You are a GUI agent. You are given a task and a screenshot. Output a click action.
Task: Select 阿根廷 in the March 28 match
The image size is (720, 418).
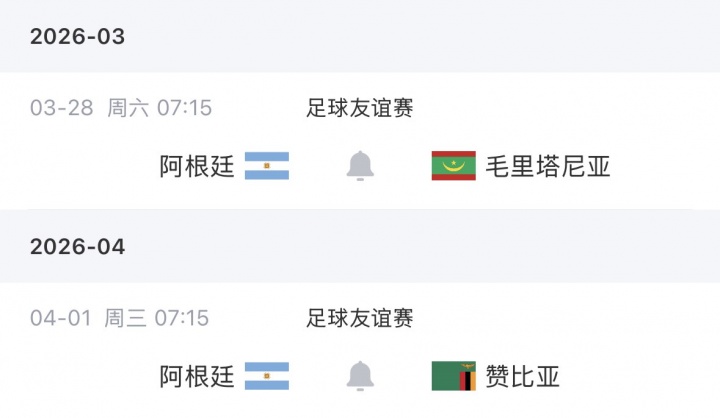(x=197, y=166)
